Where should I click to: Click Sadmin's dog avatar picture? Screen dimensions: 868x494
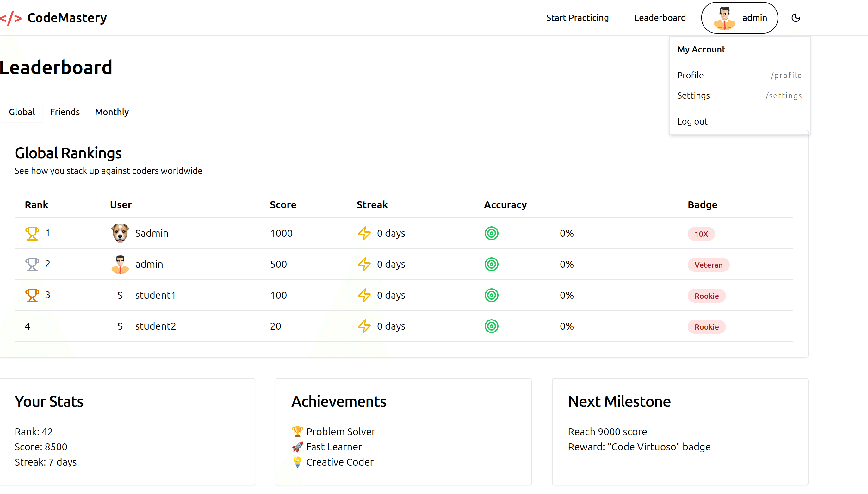tap(120, 233)
